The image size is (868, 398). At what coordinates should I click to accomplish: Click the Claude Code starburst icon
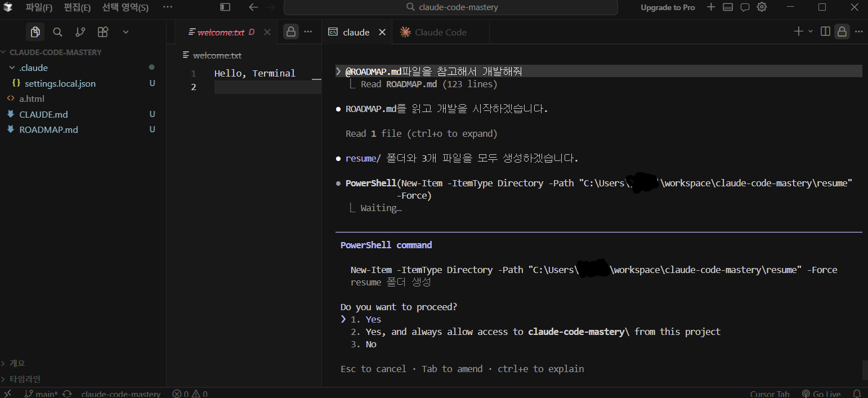(x=405, y=32)
